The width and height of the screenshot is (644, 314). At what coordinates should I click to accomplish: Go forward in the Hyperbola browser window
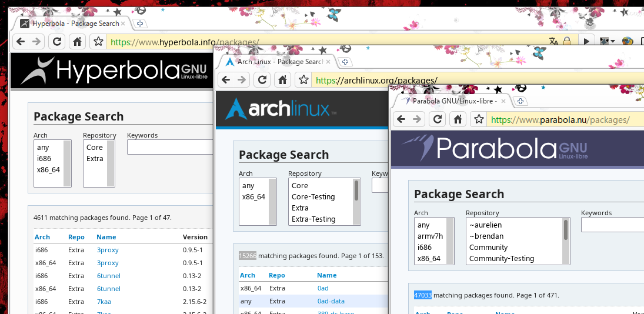[x=36, y=42]
